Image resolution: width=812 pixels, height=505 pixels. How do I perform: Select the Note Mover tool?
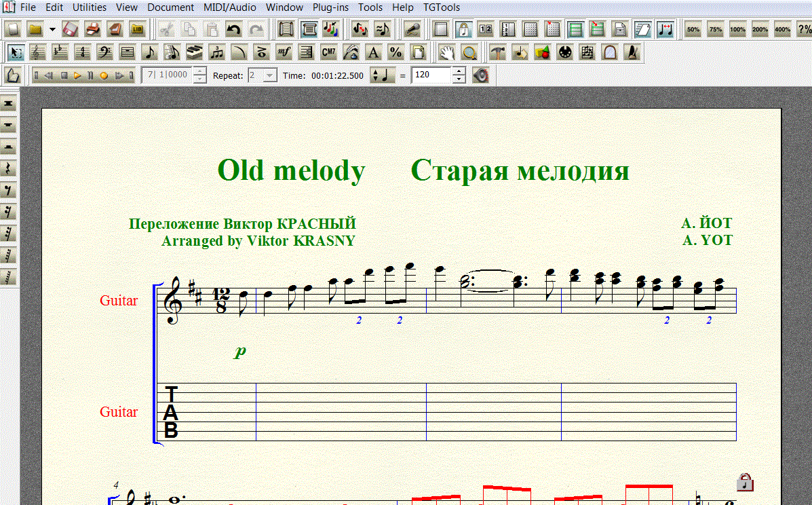tap(520, 52)
